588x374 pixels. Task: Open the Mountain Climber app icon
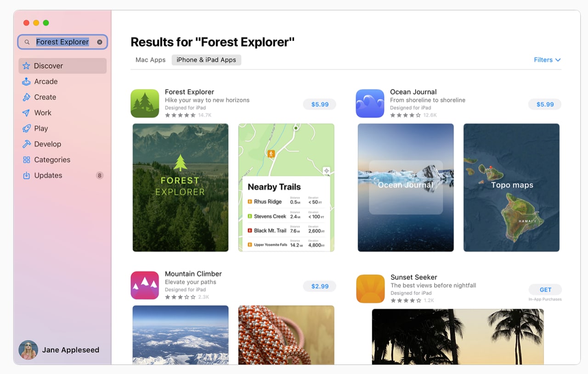(x=145, y=285)
